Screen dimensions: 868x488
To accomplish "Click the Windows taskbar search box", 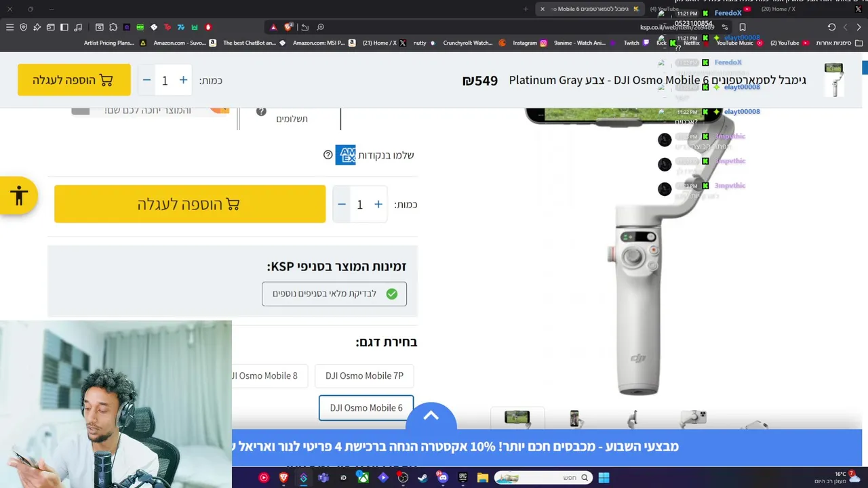I will [543, 478].
